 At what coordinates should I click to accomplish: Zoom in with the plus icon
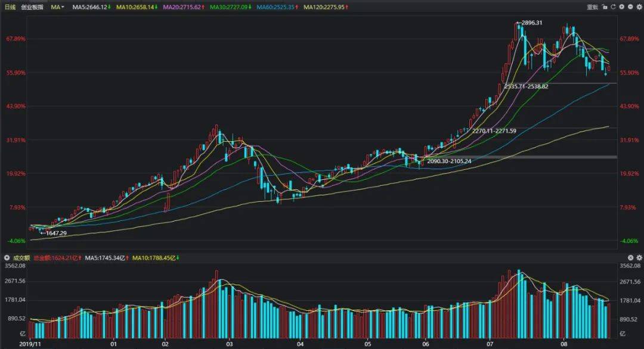pyautogui.click(x=621, y=7)
